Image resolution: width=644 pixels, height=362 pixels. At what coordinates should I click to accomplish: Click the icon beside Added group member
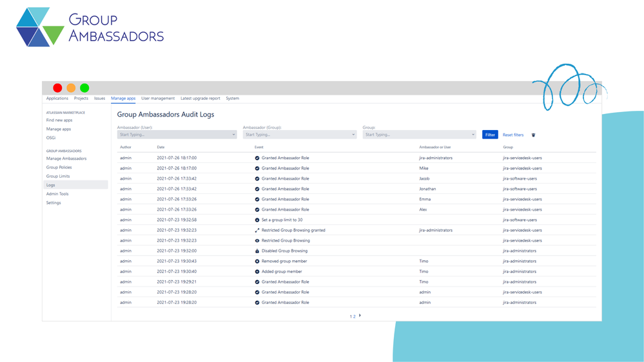(x=257, y=271)
